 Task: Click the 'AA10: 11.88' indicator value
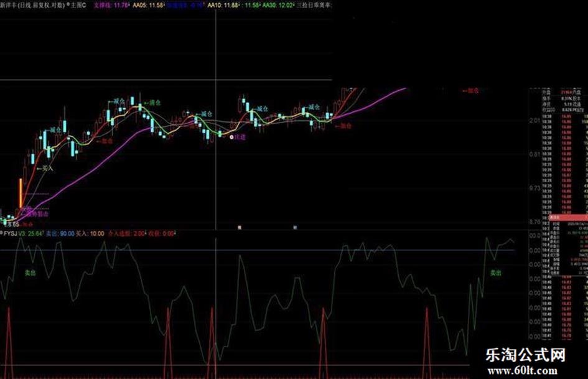pos(223,5)
